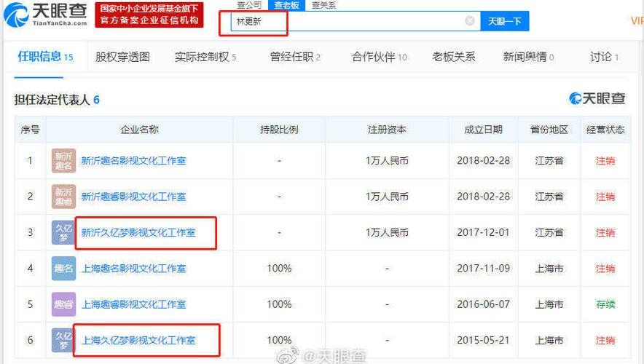Open the 久亿梦 logo icon in row 6
This screenshot has height=364, width=644.
pyautogui.click(x=63, y=340)
